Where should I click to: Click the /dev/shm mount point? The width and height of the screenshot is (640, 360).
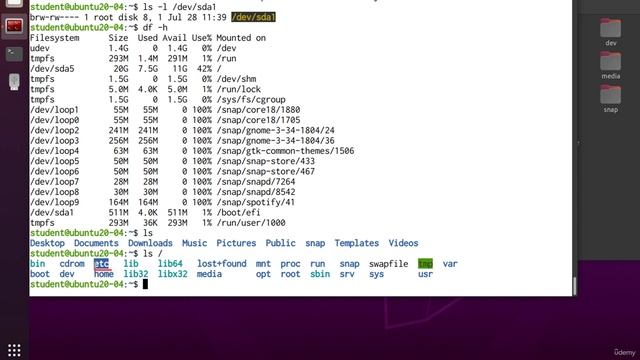(236, 79)
